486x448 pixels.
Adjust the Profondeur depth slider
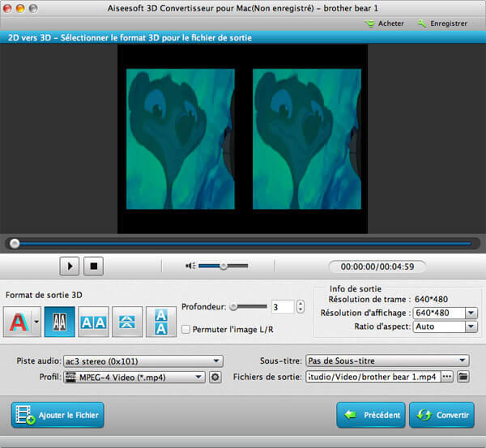(248, 307)
